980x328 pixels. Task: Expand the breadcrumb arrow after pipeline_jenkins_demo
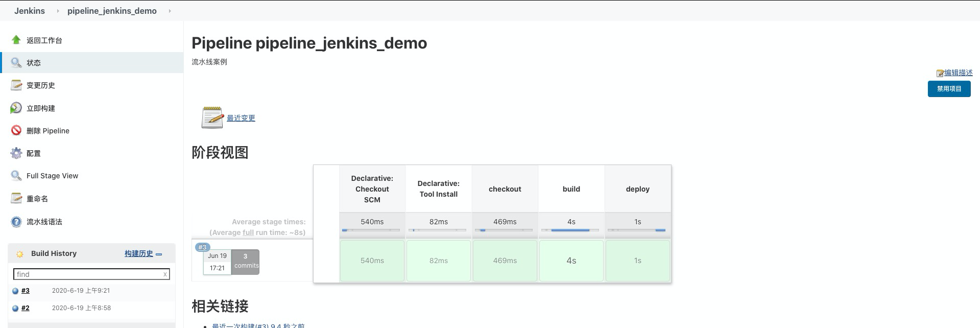pyautogui.click(x=170, y=11)
